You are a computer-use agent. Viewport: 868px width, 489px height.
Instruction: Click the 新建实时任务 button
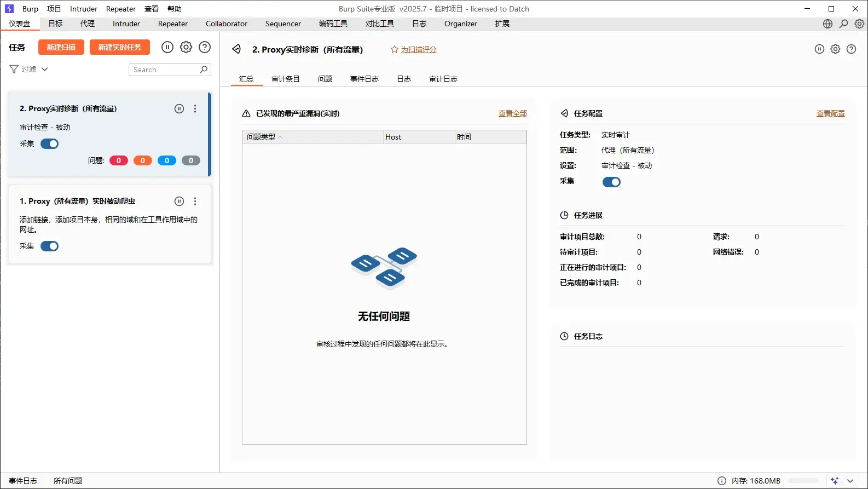click(120, 47)
